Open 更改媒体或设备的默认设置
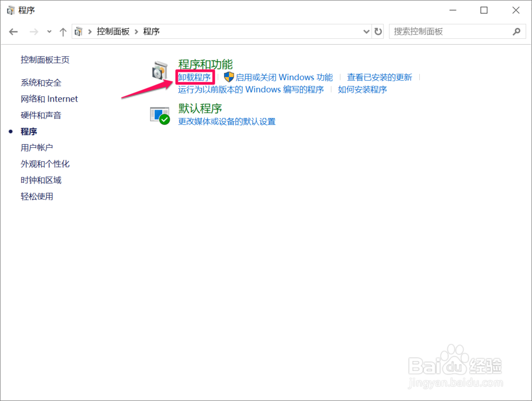Viewport: 532px width, 401px height. pos(227,121)
